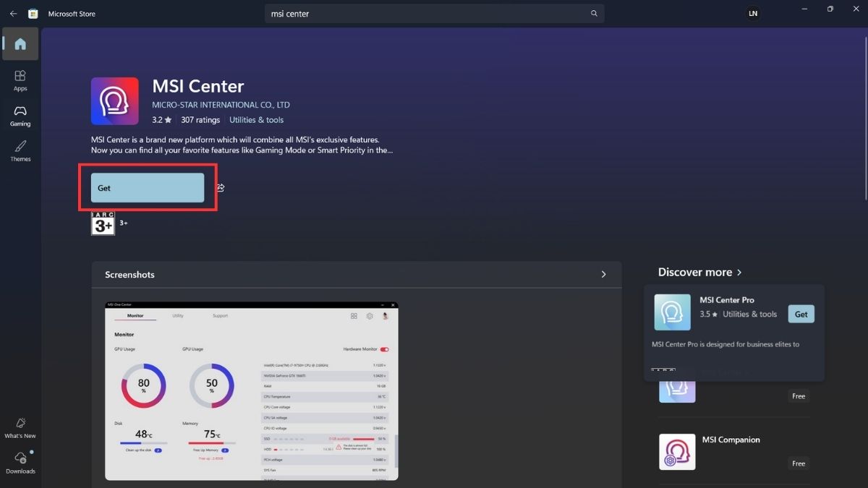Get MSI Center Pro from Discover more

coord(801,314)
